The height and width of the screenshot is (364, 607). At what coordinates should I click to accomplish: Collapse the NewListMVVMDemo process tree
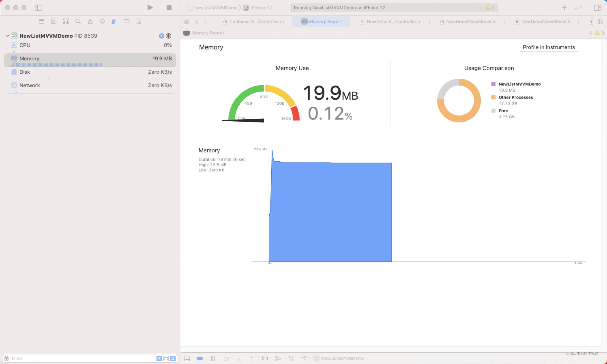[7, 36]
